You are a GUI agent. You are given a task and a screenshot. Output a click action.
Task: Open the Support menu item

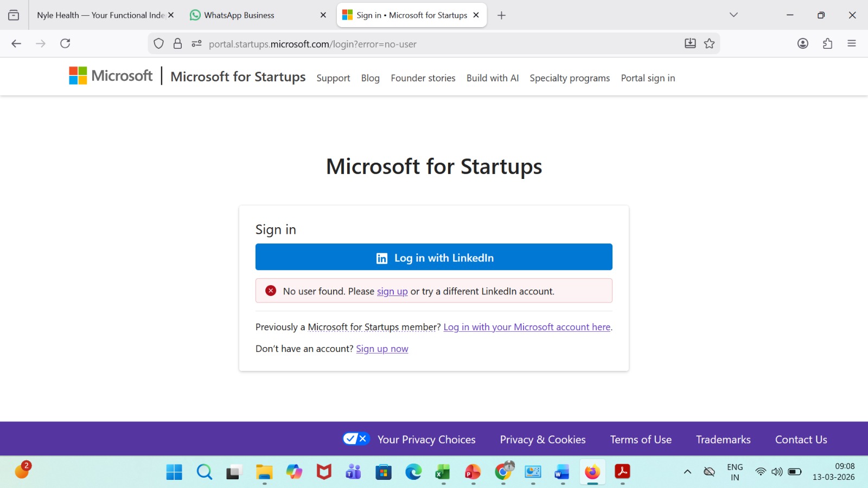[x=333, y=78]
